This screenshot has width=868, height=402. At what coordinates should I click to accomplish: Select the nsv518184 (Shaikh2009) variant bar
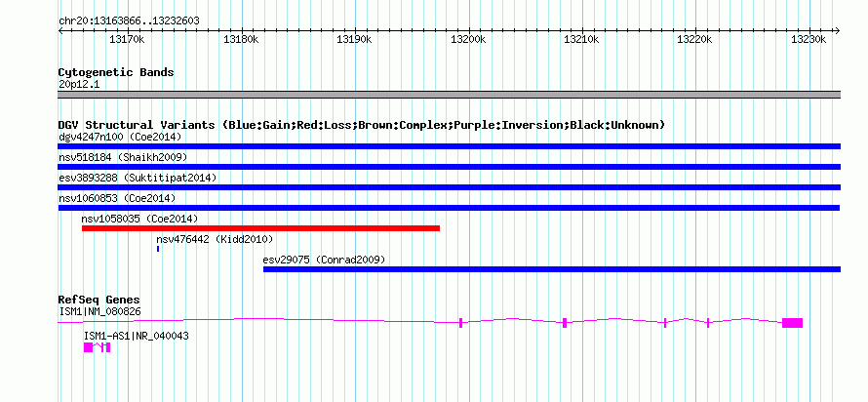tap(449, 167)
